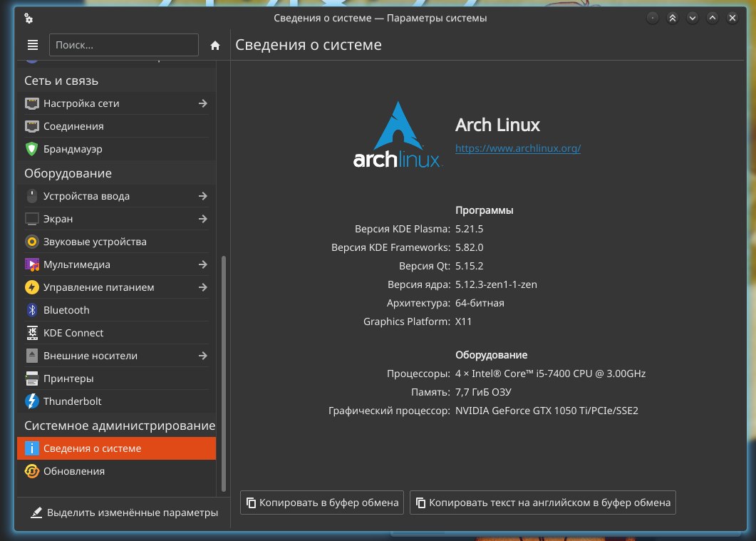Screen dimensions: 756x541
Task: Expand the Устройства ввода arrow
Action: pos(203,196)
